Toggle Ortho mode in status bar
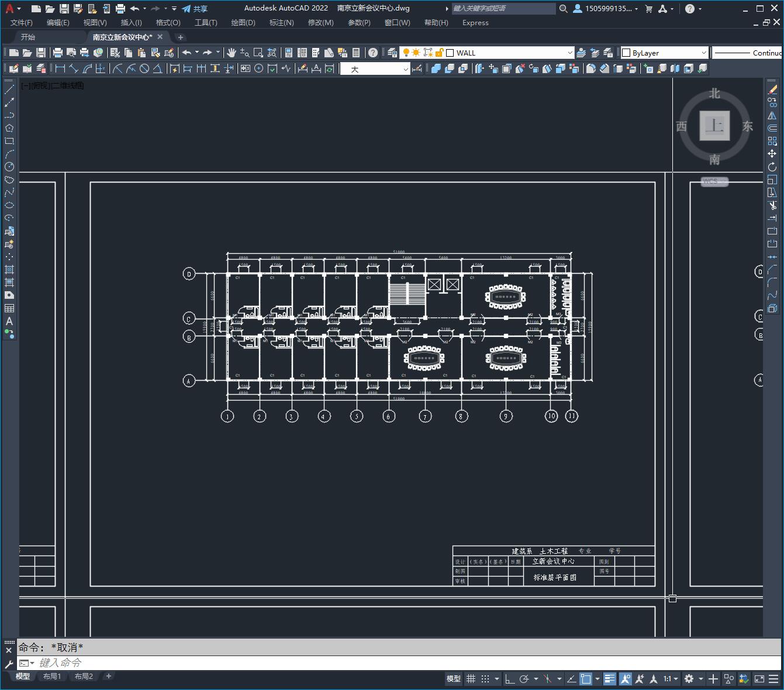Screen dimensions: 784x690 click(x=510, y=679)
